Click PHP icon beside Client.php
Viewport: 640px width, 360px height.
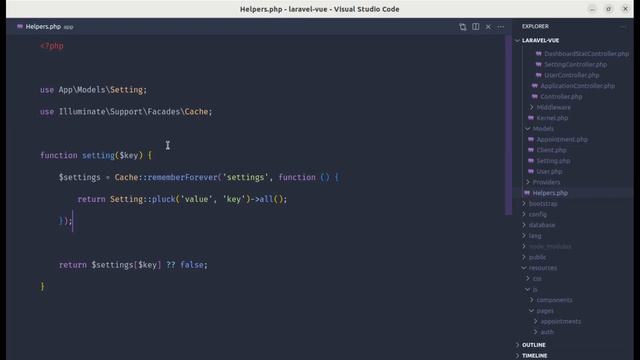click(x=531, y=150)
